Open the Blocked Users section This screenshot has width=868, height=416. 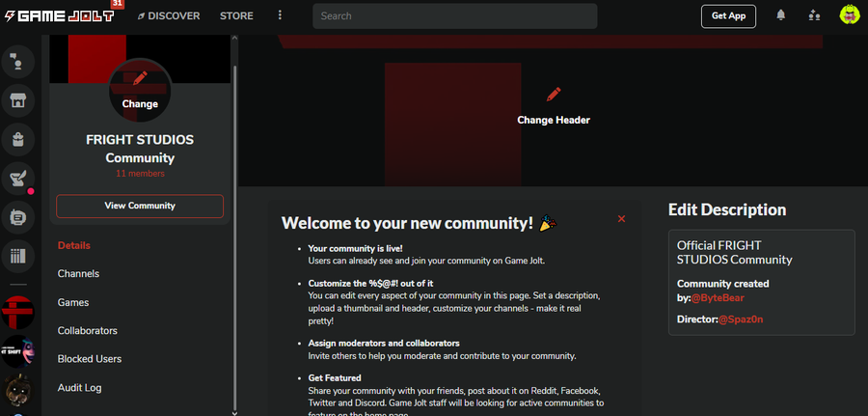[x=90, y=359]
